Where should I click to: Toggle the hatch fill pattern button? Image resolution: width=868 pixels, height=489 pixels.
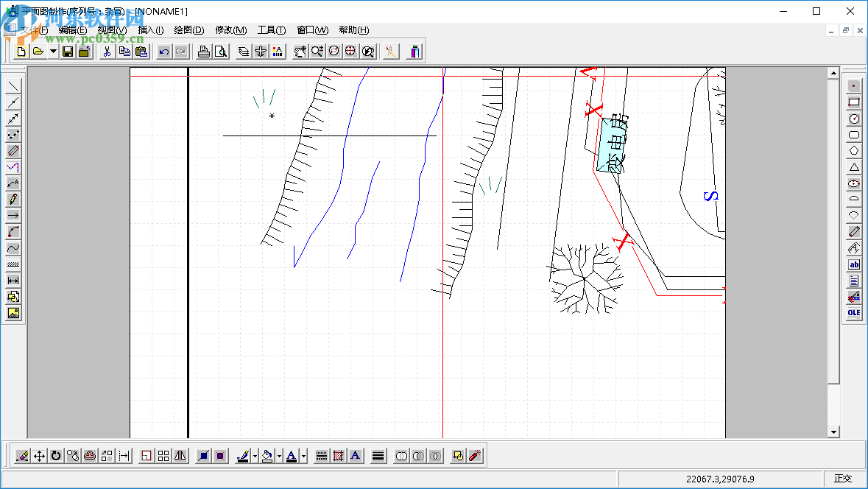click(339, 456)
